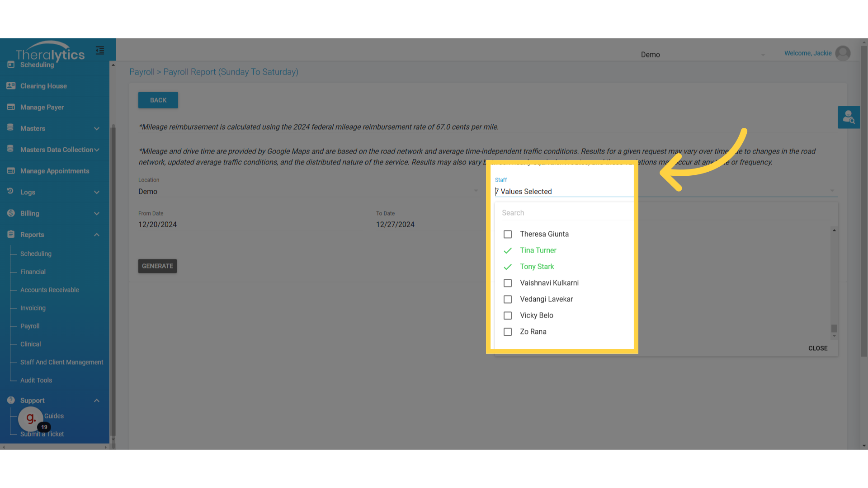Click the Billing dollar icon

tap(11, 213)
